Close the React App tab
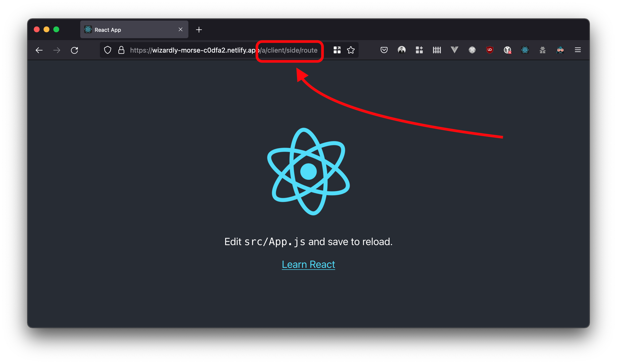This screenshot has width=617, height=364. (181, 29)
